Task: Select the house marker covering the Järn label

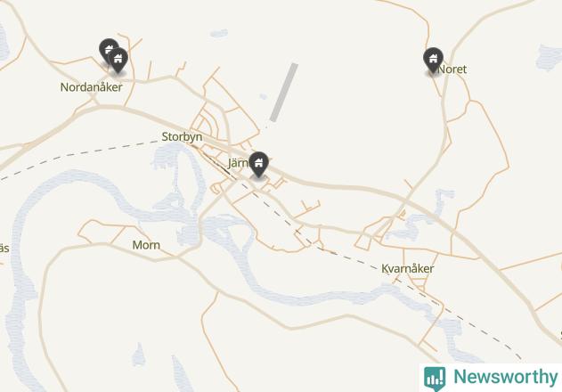Action: coord(258,164)
